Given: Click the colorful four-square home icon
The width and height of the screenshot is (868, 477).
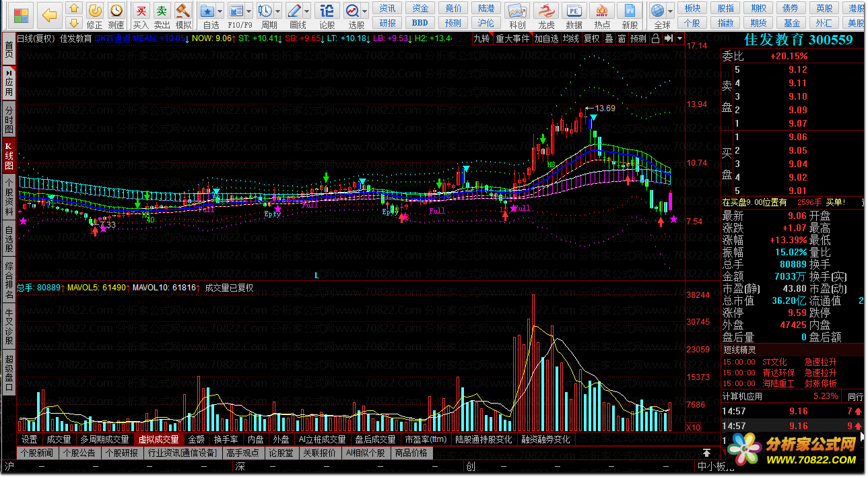Looking at the screenshot, I should pyautogui.click(x=22, y=14).
